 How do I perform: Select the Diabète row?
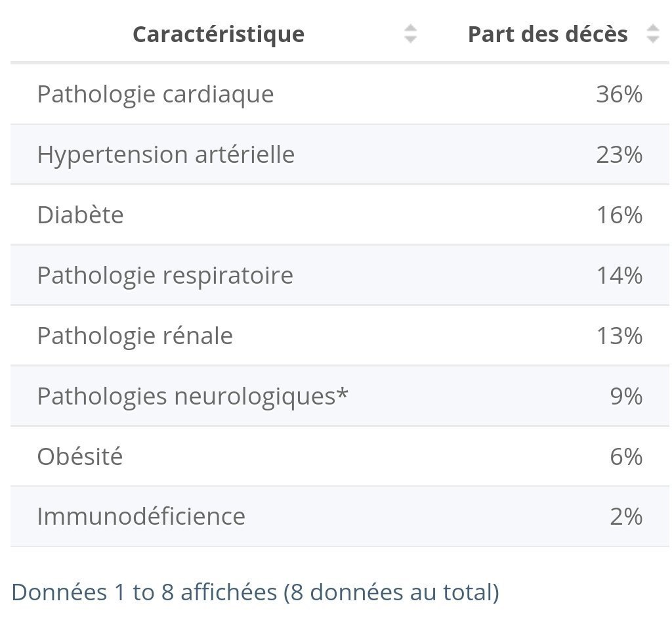click(339, 215)
